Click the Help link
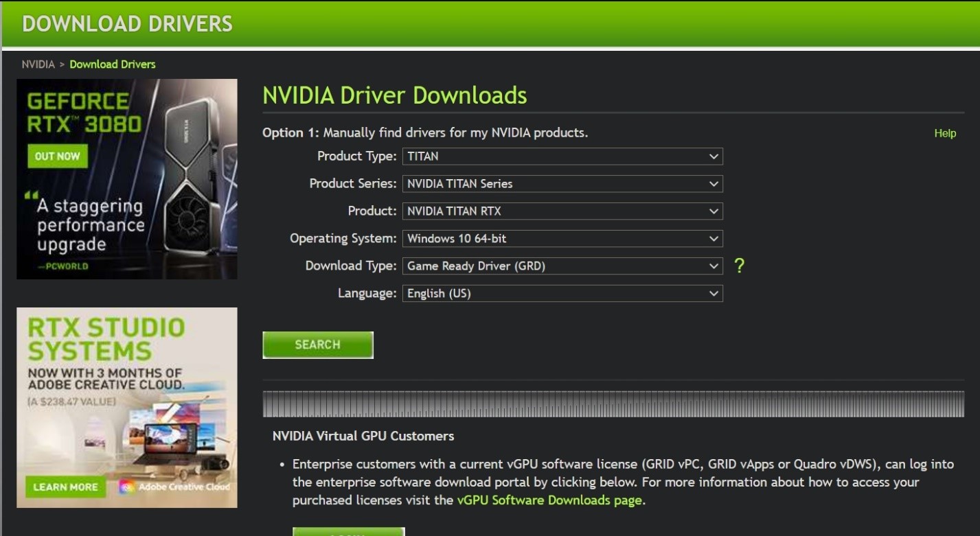The width and height of the screenshot is (980, 536). (x=945, y=134)
